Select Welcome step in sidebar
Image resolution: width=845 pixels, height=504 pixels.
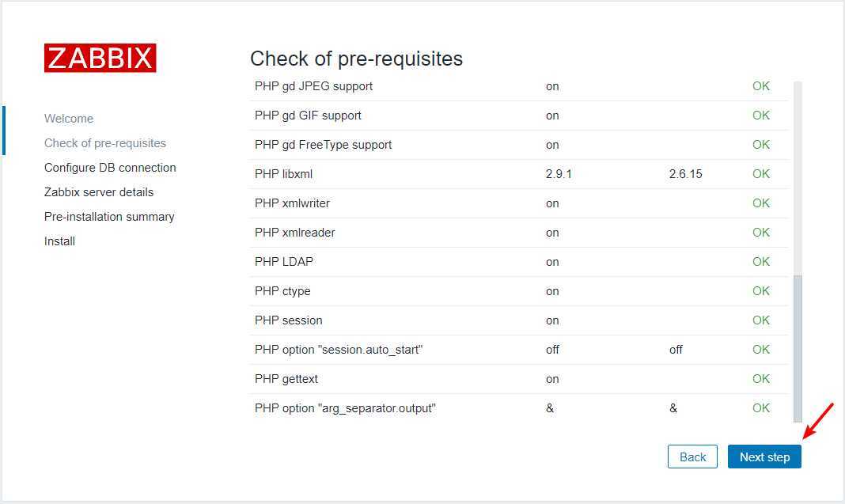coord(69,119)
